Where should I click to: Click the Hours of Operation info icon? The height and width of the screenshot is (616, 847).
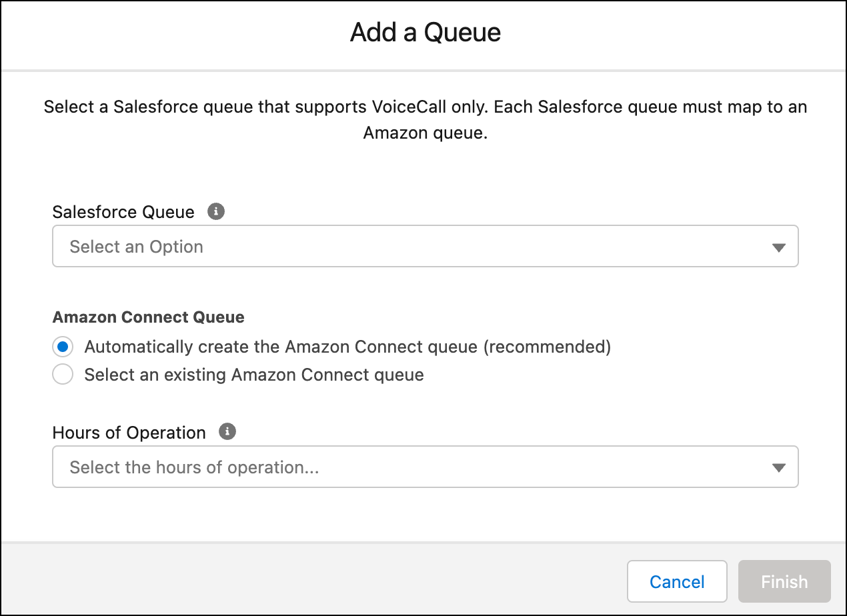coord(227,431)
